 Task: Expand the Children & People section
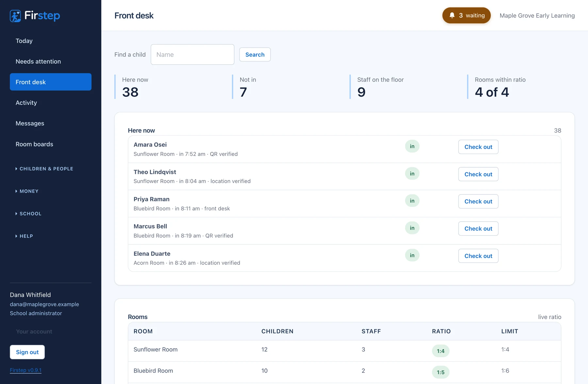tap(44, 169)
